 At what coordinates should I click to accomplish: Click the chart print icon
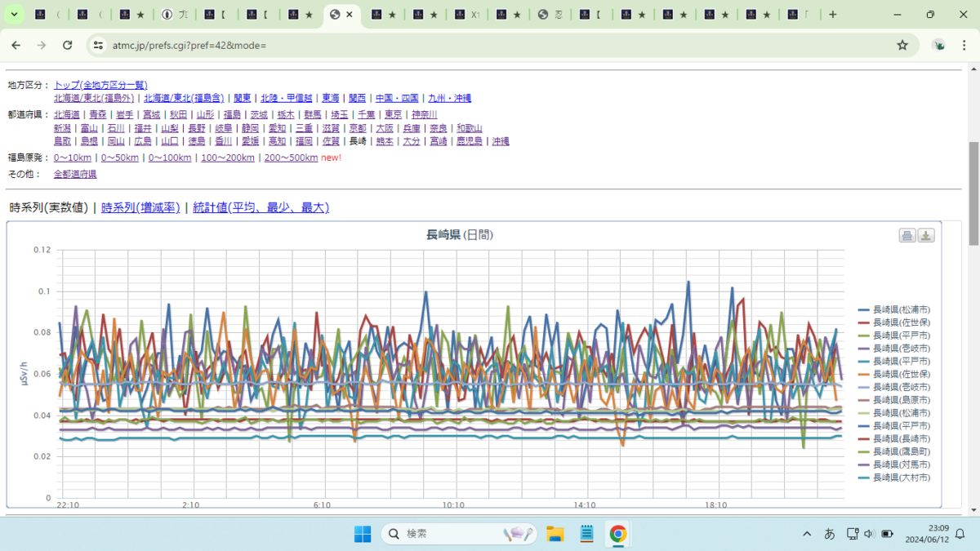tap(906, 236)
